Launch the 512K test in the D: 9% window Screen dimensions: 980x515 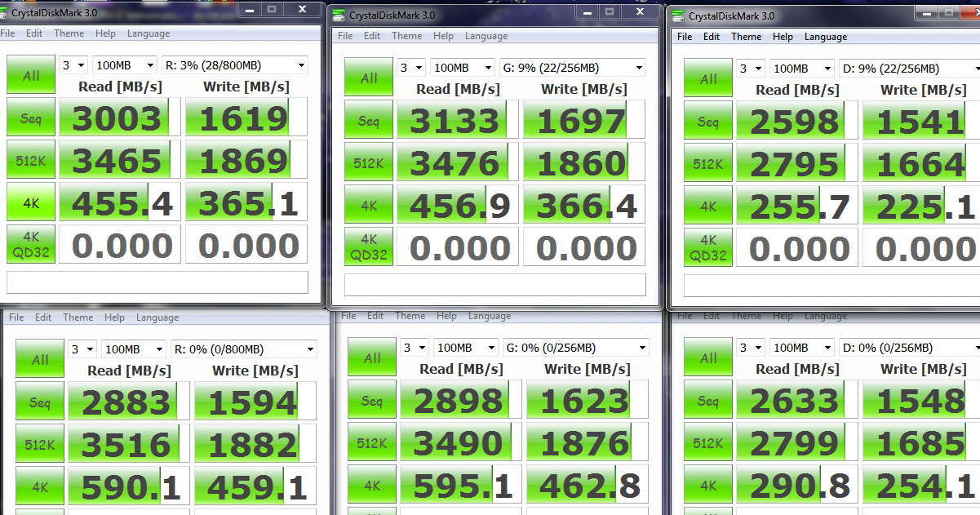click(708, 164)
